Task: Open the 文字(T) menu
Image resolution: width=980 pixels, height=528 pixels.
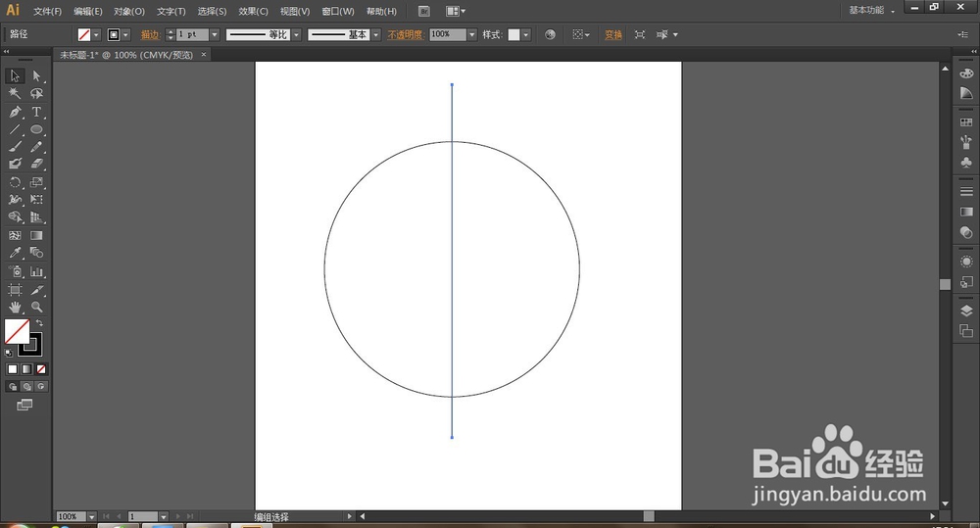Action: point(171,11)
